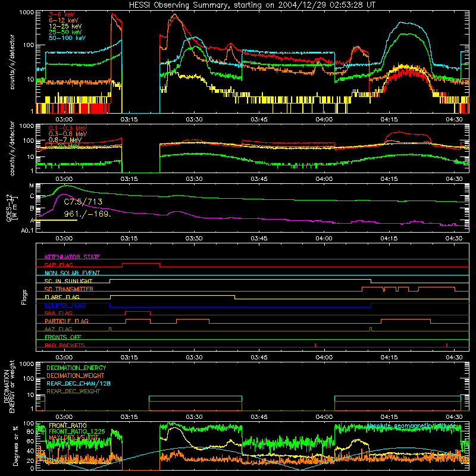
Task: Click the raised SAA_FLAG step segment
Action: click(x=137, y=311)
